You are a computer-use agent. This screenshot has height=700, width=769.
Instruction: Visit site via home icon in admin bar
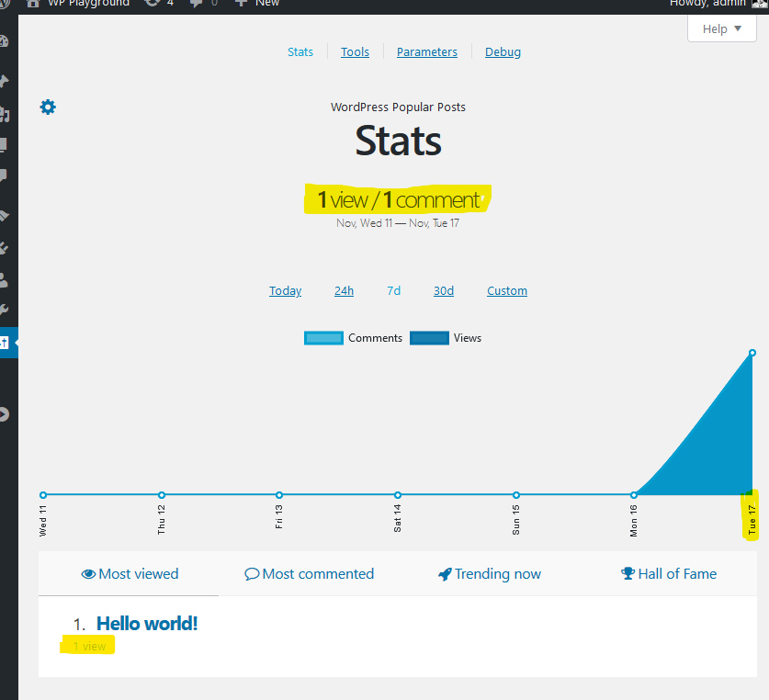click(33, 4)
